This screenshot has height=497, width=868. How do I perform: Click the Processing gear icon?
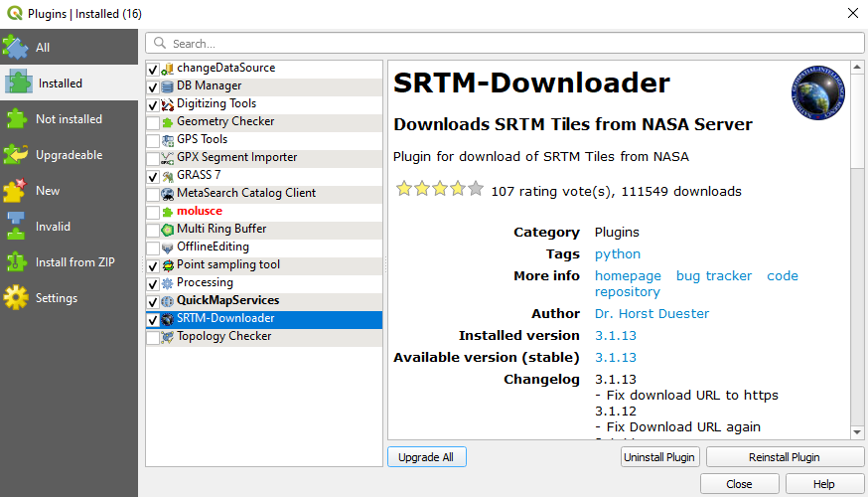(167, 283)
